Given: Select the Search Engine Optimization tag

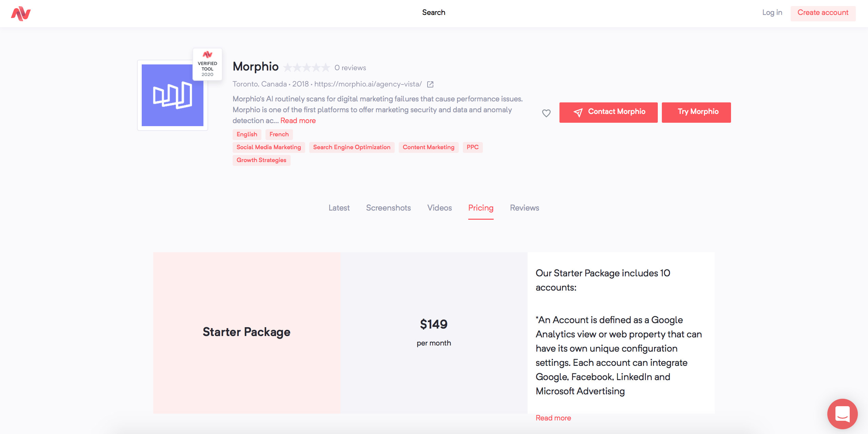Looking at the screenshot, I should (x=352, y=147).
